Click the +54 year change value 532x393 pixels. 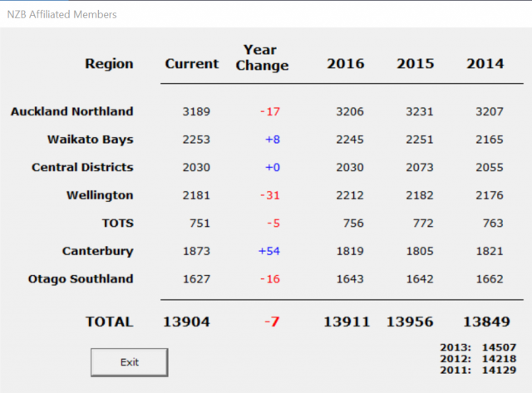(x=269, y=251)
